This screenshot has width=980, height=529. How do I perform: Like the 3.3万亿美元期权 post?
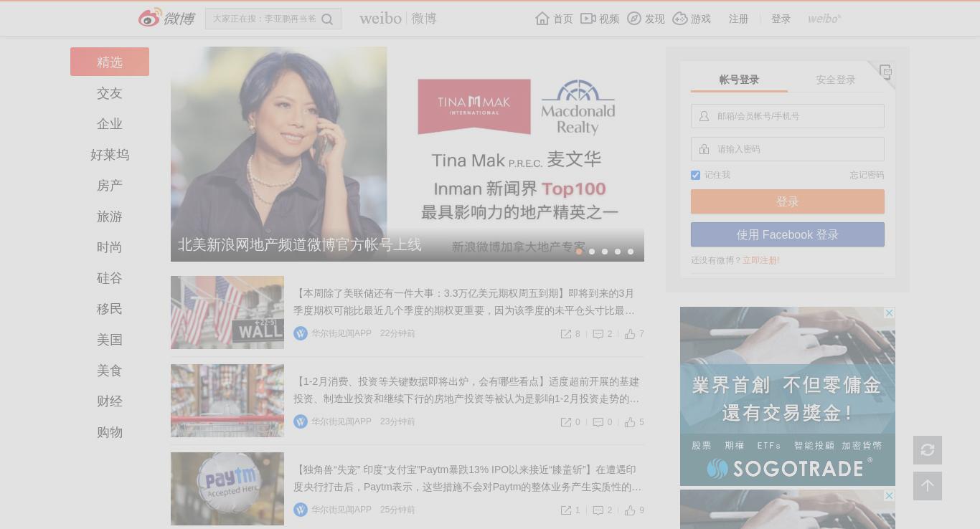(634, 334)
